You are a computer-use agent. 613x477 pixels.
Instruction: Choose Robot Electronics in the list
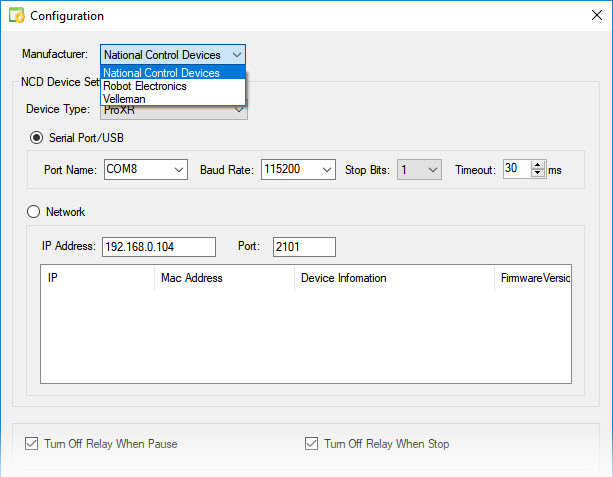click(x=173, y=86)
